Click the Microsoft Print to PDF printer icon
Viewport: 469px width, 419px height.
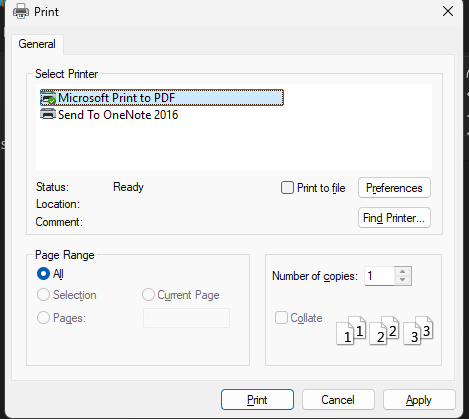pyautogui.click(x=48, y=98)
